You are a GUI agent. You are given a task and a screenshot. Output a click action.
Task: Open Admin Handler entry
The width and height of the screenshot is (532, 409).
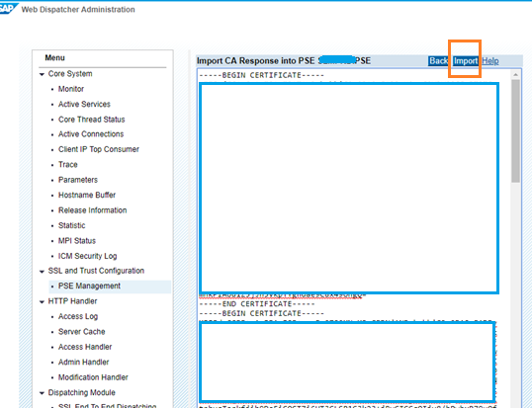(83, 363)
